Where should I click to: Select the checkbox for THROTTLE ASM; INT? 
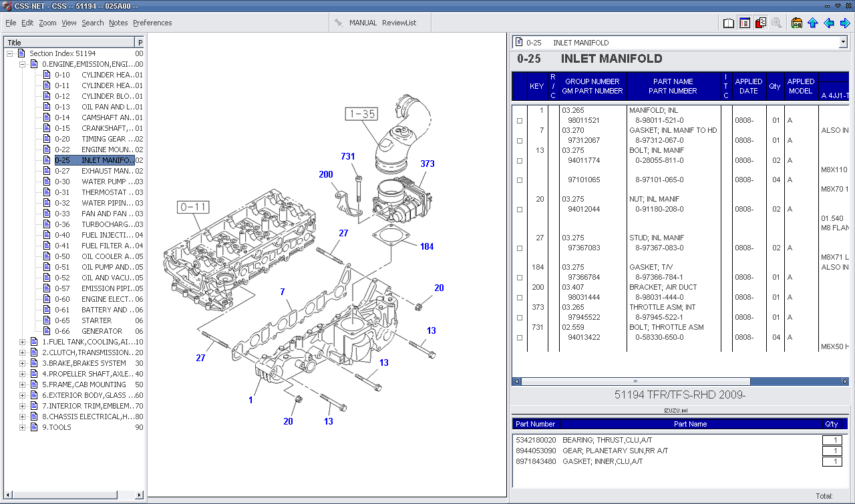(520, 318)
